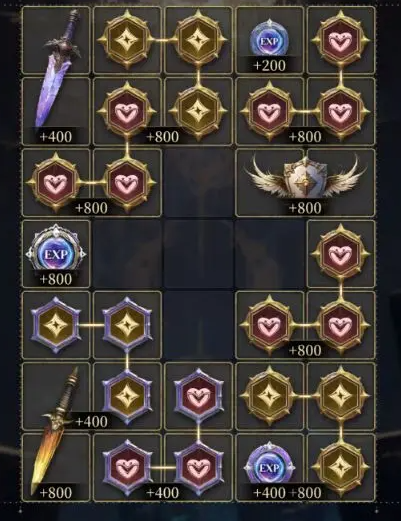Select the first gold star emblem in top row

(x=127, y=40)
